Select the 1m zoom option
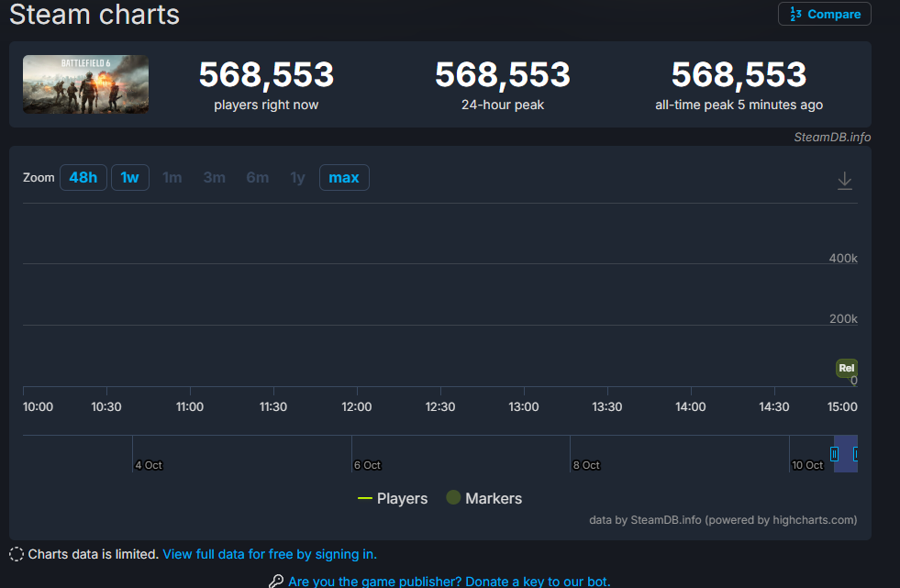Image resolution: width=900 pixels, height=588 pixels. (172, 178)
